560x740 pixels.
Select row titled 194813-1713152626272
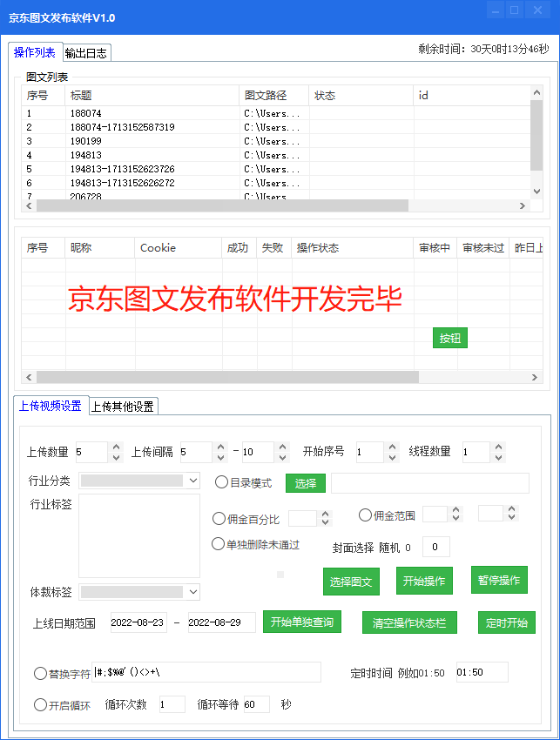(276, 183)
